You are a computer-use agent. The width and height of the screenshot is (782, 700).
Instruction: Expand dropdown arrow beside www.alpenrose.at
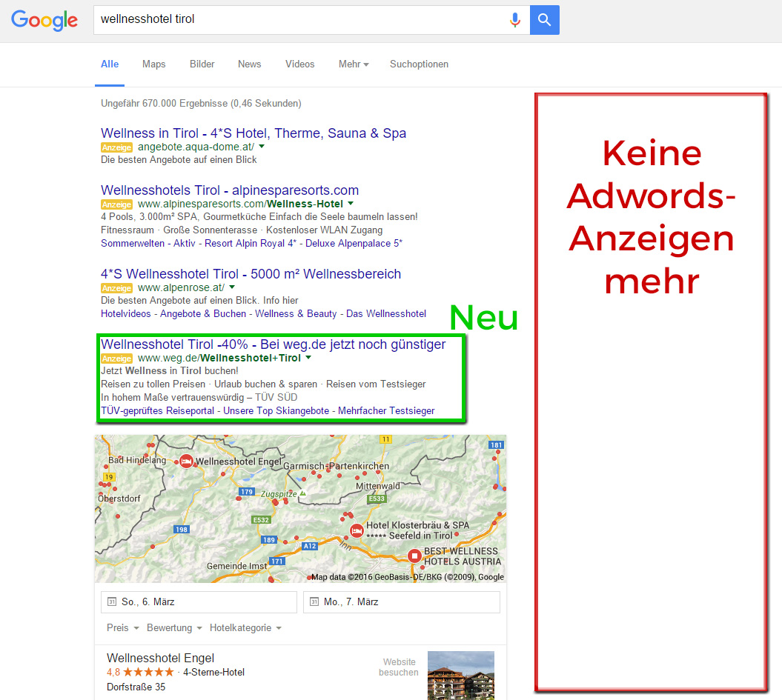pyautogui.click(x=232, y=287)
